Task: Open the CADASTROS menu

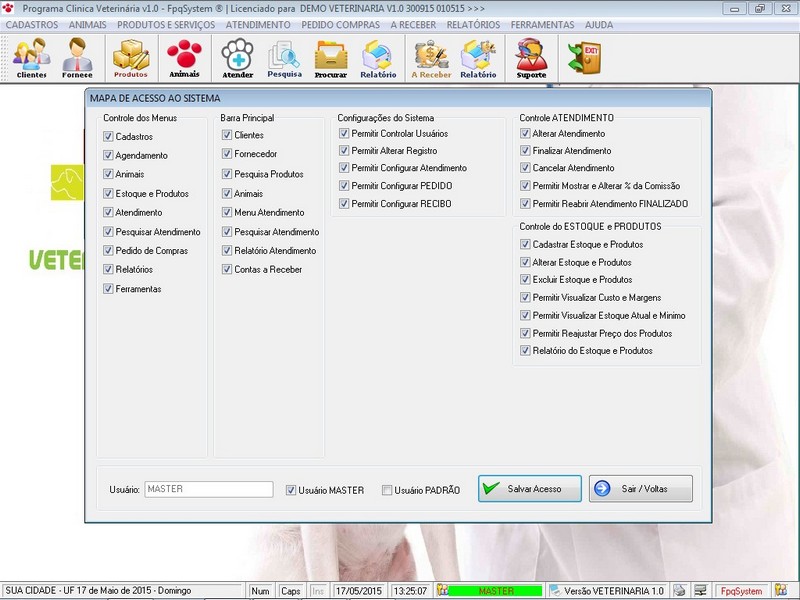Action: tap(32, 24)
